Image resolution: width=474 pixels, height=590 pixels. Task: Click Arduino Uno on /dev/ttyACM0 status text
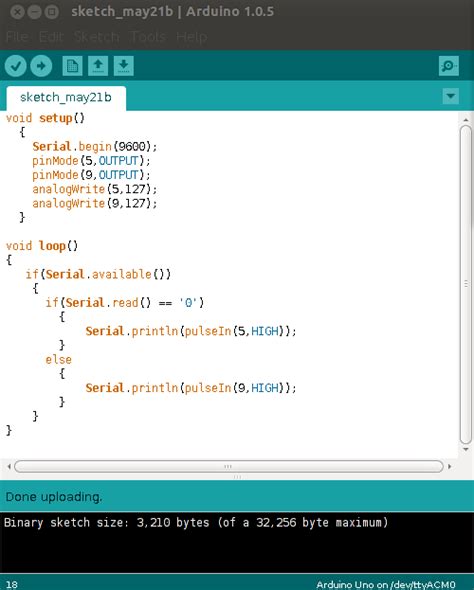click(x=386, y=584)
